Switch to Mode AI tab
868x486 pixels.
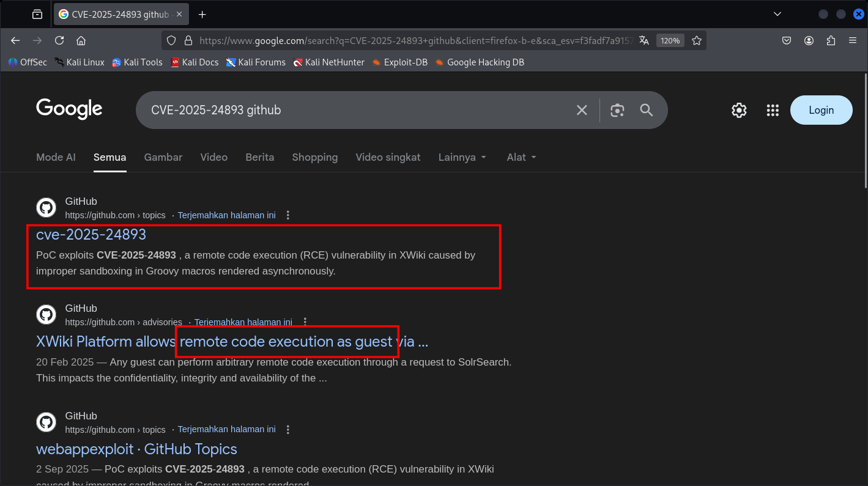(56, 157)
